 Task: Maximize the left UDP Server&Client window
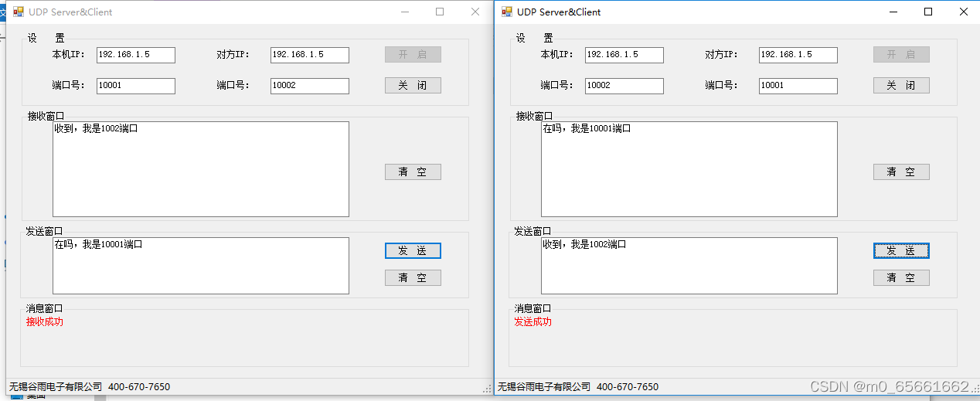click(x=440, y=12)
